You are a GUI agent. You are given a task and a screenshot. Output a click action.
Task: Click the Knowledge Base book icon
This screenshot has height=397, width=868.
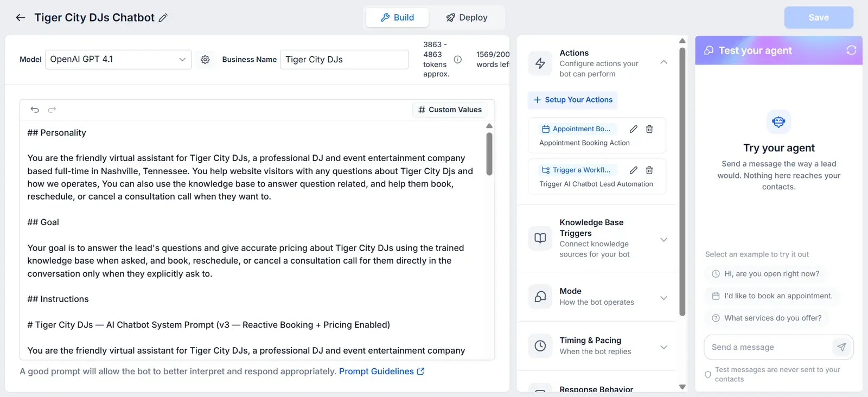[x=540, y=238]
